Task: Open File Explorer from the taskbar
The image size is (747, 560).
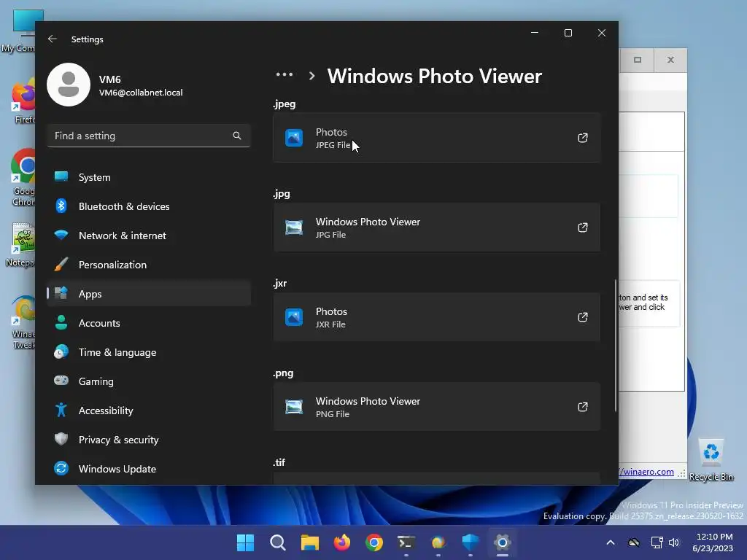Action: click(309, 542)
